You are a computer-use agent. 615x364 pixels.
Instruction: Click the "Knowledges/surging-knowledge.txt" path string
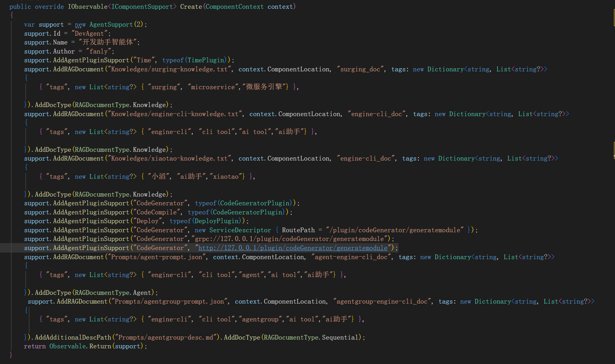click(169, 69)
